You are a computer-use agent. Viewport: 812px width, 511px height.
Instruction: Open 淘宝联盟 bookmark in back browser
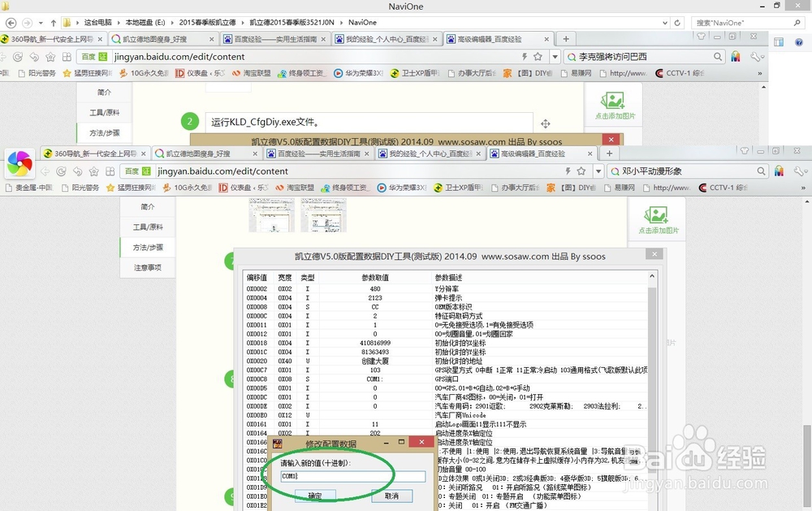251,73
